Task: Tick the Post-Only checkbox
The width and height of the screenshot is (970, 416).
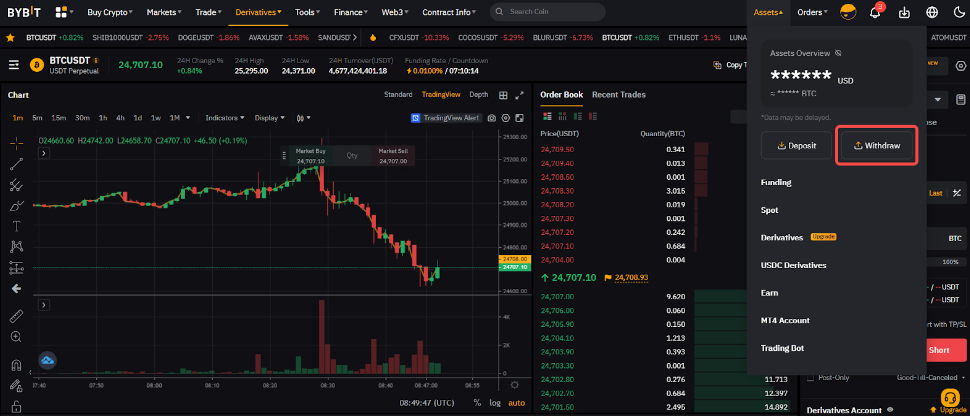Action: (810, 377)
